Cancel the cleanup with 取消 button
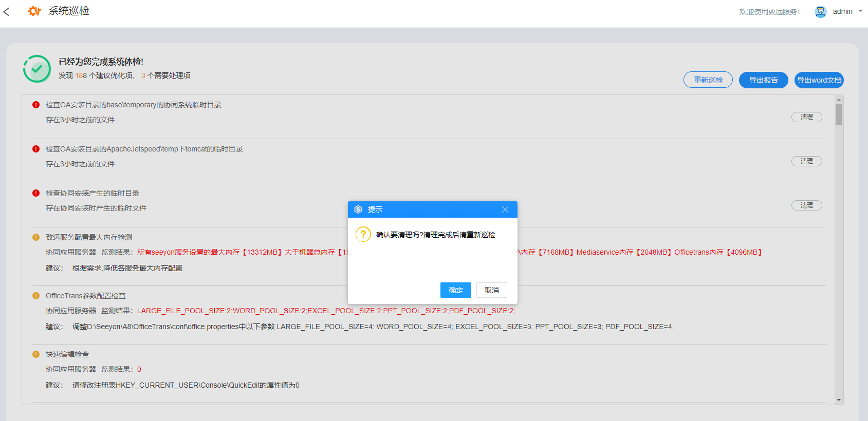The width and height of the screenshot is (868, 421). 492,290
